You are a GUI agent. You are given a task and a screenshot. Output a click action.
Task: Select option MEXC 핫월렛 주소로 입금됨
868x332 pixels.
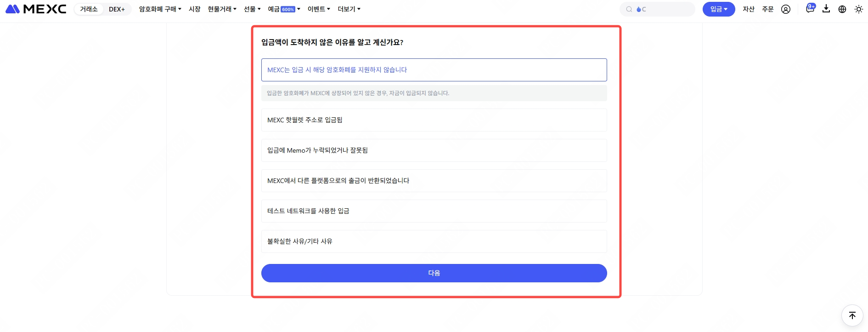[434, 120]
